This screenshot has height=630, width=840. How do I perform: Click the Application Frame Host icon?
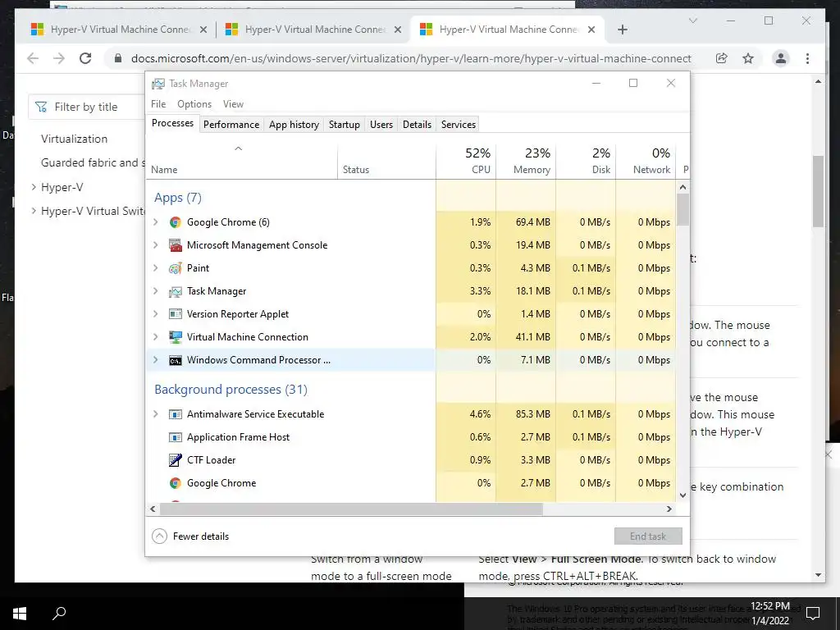pos(176,437)
